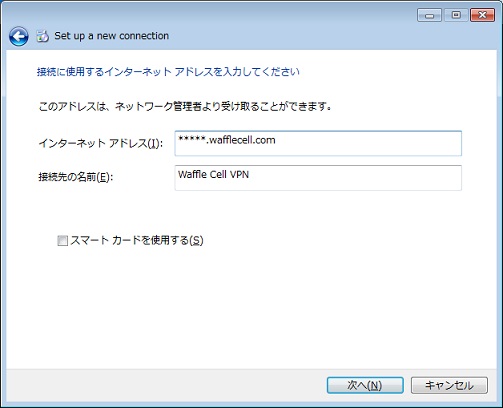Focus the インターネット アドレス input field
This screenshot has width=503, height=408.
(318, 143)
